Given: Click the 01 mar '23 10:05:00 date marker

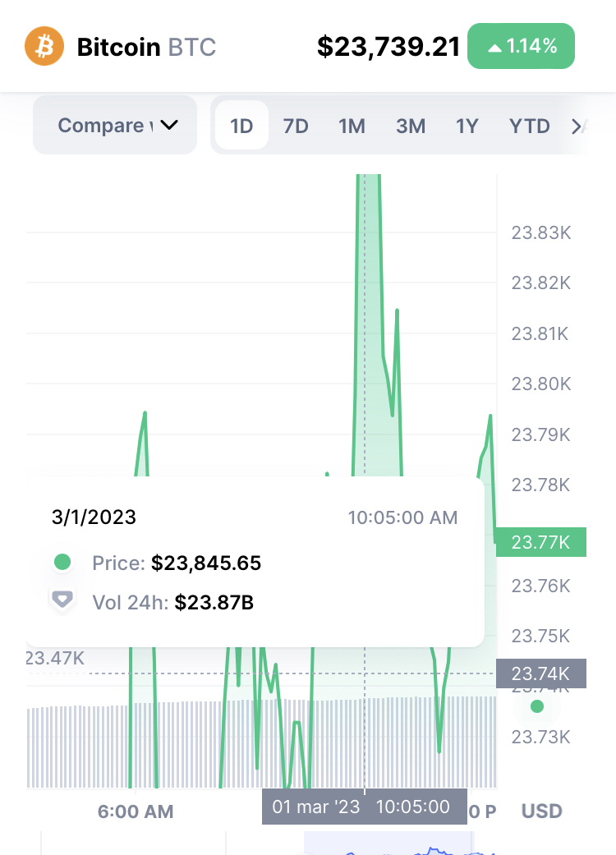Looking at the screenshot, I should [x=363, y=807].
